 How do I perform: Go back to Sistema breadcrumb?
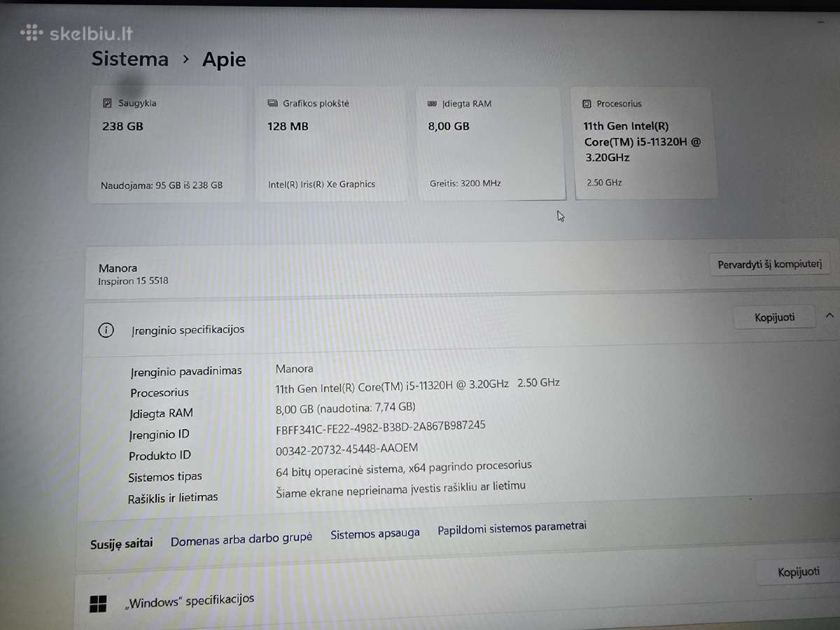click(130, 59)
